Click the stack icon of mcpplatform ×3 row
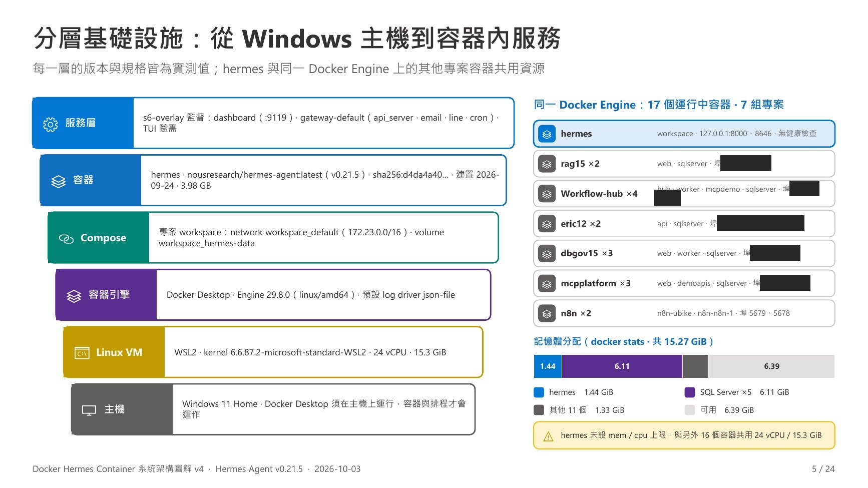The width and height of the screenshot is (868, 488). pos(547,284)
